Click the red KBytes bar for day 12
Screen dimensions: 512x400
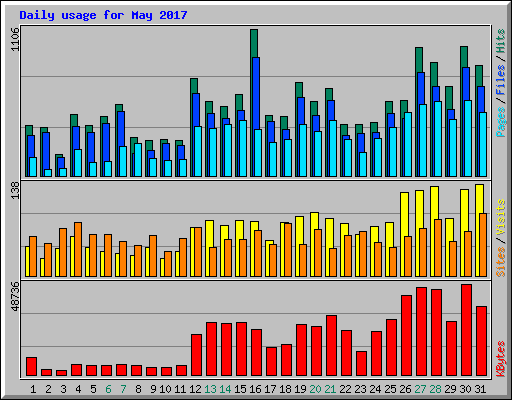pos(196,355)
